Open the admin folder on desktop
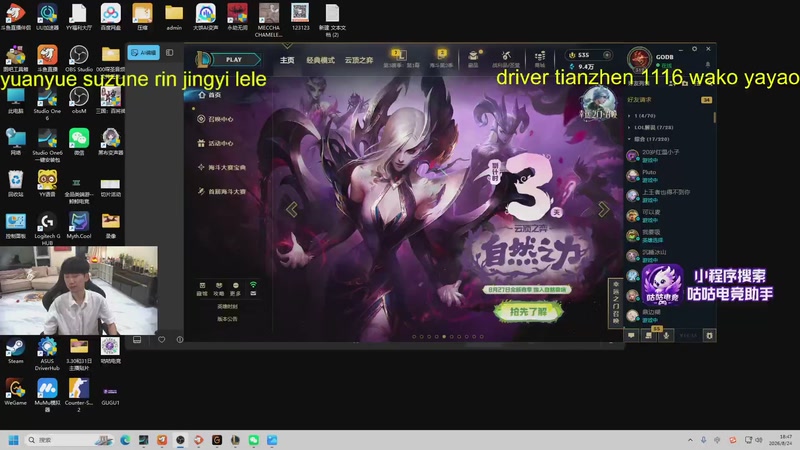Image resolution: width=800 pixels, height=450 pixels. [173, 17]
